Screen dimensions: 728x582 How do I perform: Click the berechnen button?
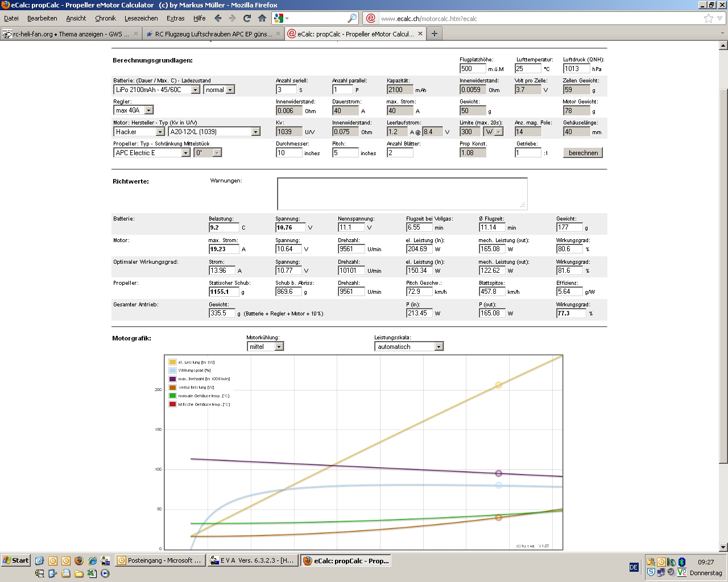(583, 153)
